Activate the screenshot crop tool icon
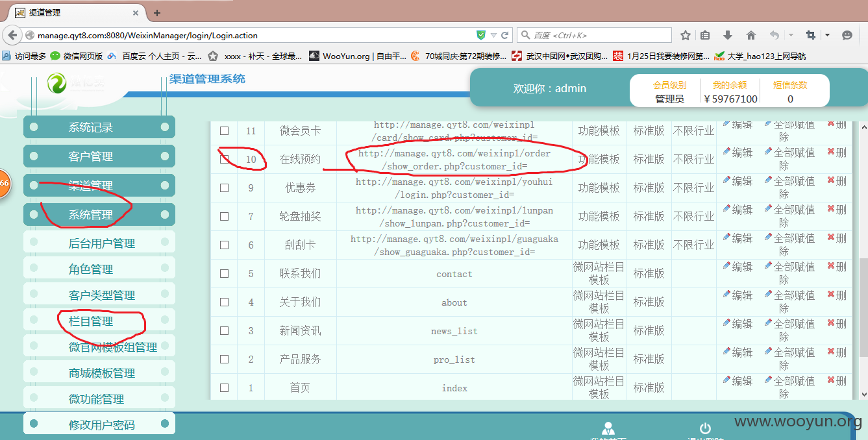 811,35
